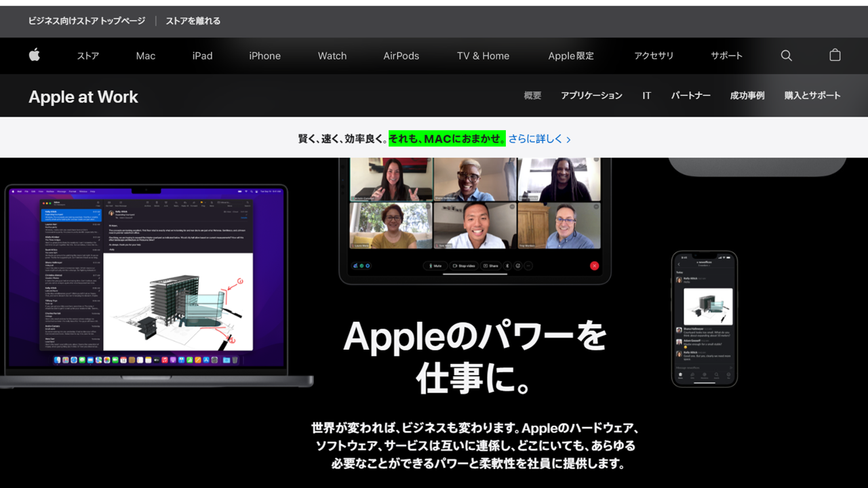Click the ストアを離れる link at the top

pos(192,21)
